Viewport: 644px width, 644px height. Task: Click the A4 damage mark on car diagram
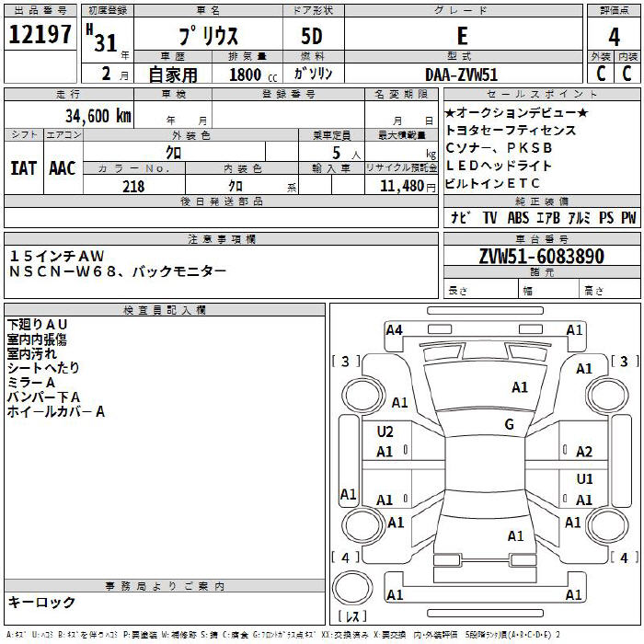tap(395, 330)
